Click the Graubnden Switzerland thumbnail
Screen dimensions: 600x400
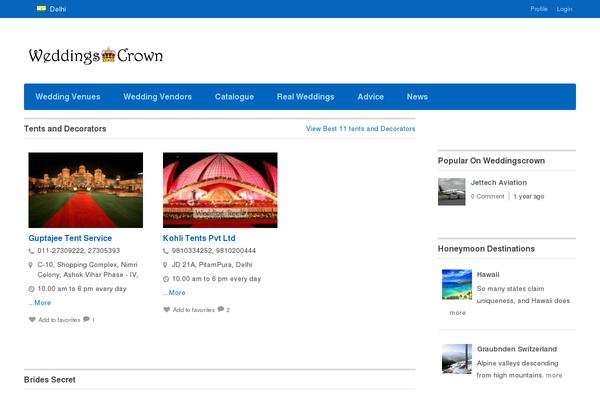click(x=457, y=359)
